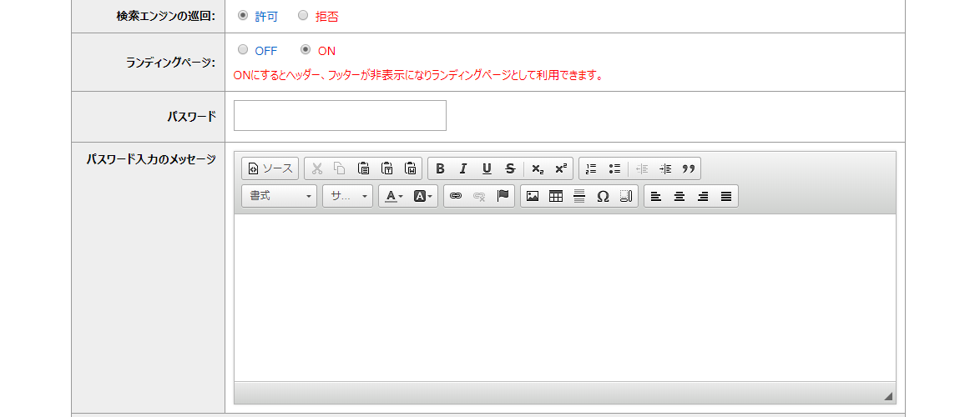Click the パスワード input field
Screen dimensions: 980x417
coord(340,116)
